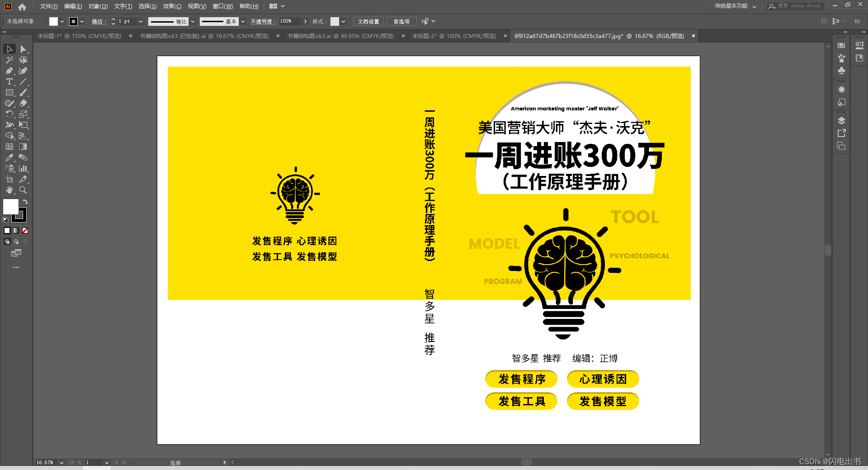Click the 不透明度 opacity panel link
Image resolution: width=868 pixels, height=470 pixels.
coord(262,21)
